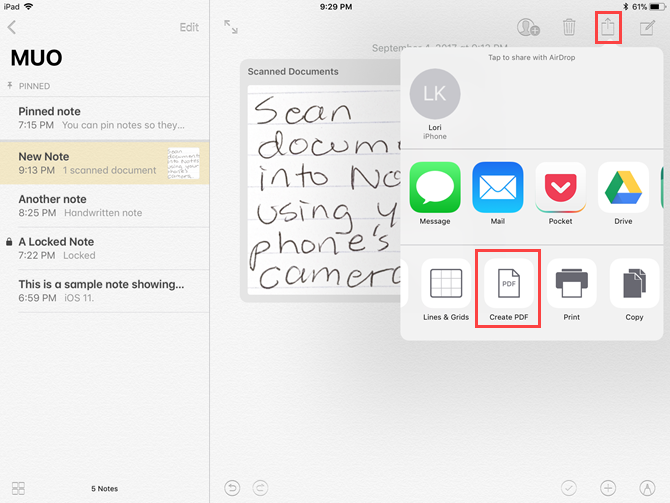The width and height of the screenshot is (670, 503).
Task: Choose the Print action
Action: [571, 289]
